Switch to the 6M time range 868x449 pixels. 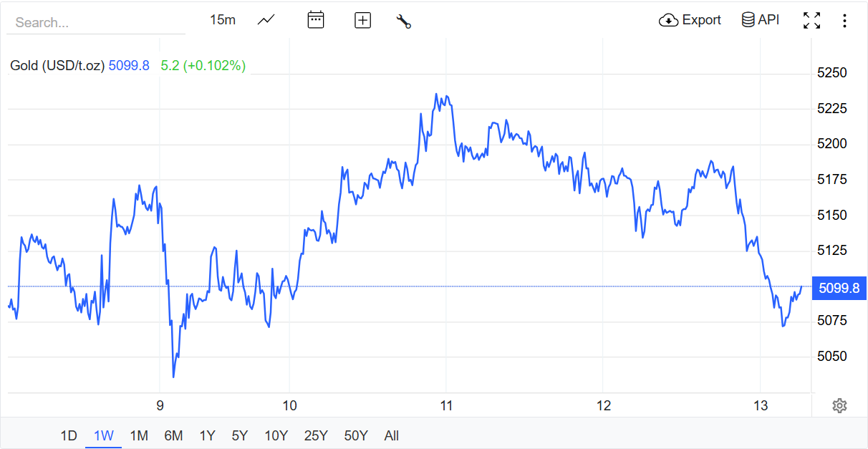173,435
